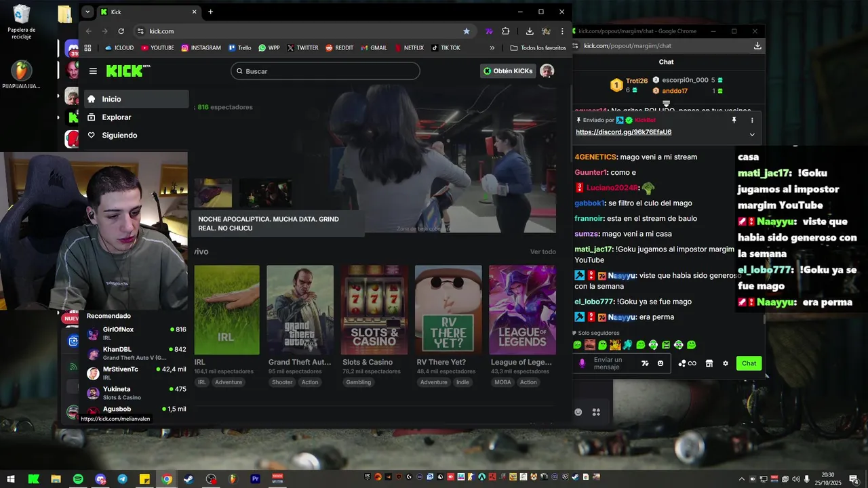Image resolution: width=868 pixels, height=488 pixels.
Task: Click Ver todo link
Action: pos(542,252)
